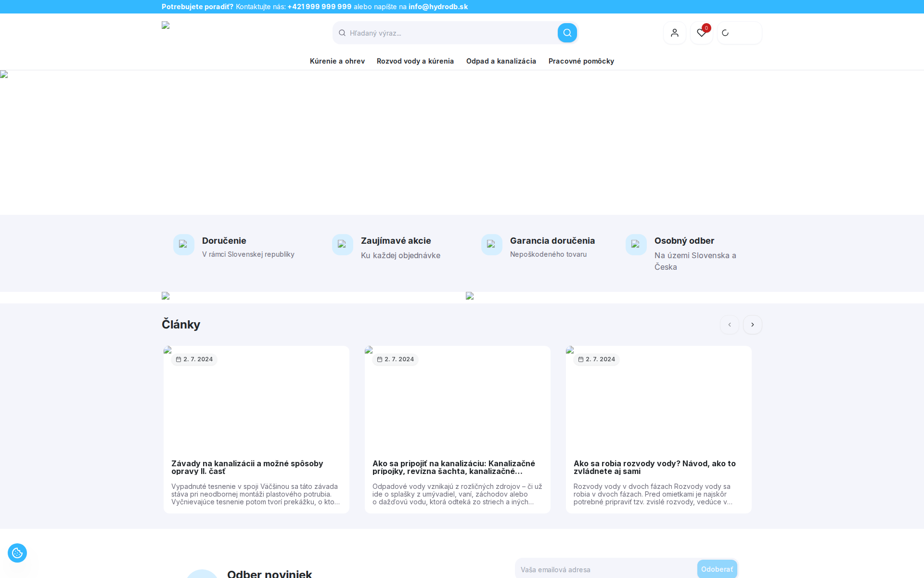The width and height of the screenshot is (924, 578).
Task: Click the search magnifier icon
Action: 567,32
